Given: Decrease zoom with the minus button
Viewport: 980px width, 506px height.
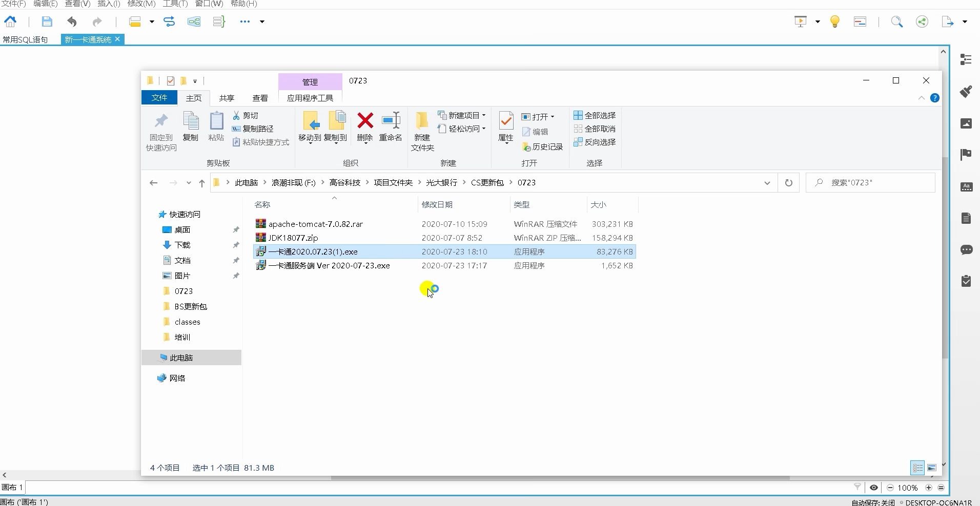Looking at the screenshot, I should point(890,488).
